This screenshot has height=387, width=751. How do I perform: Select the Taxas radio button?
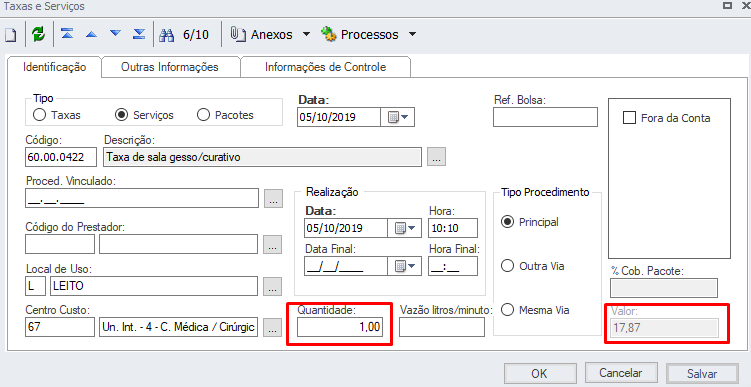click(40, 115)
